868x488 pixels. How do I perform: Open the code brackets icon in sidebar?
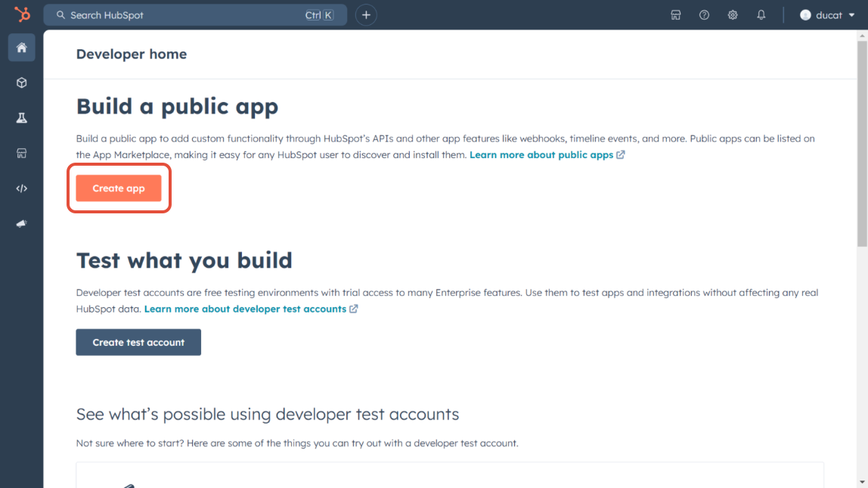(22, 188)
